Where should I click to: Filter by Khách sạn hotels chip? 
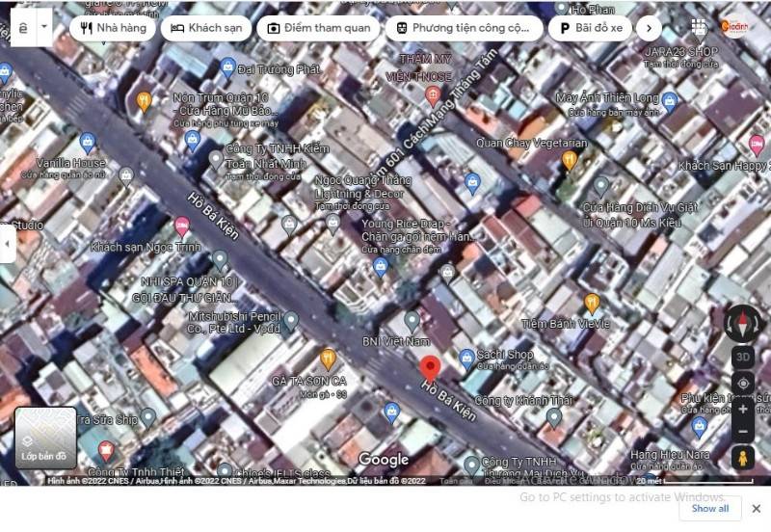point(205,28)
